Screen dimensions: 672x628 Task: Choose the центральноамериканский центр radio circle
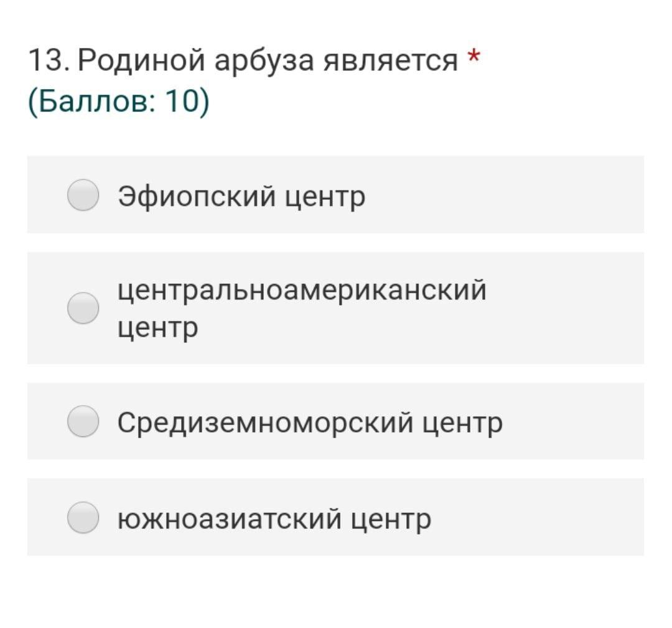pyautogui.click(x=83, y=308)
